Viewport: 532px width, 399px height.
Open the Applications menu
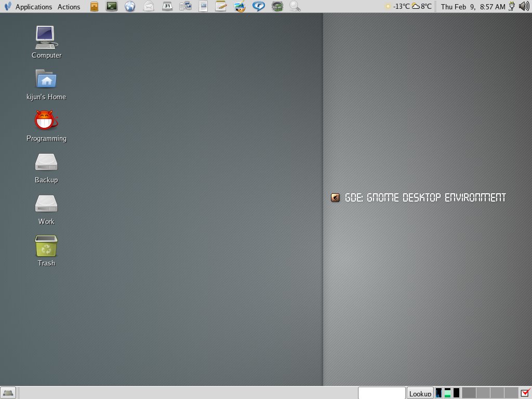click(x=34, y=7)
